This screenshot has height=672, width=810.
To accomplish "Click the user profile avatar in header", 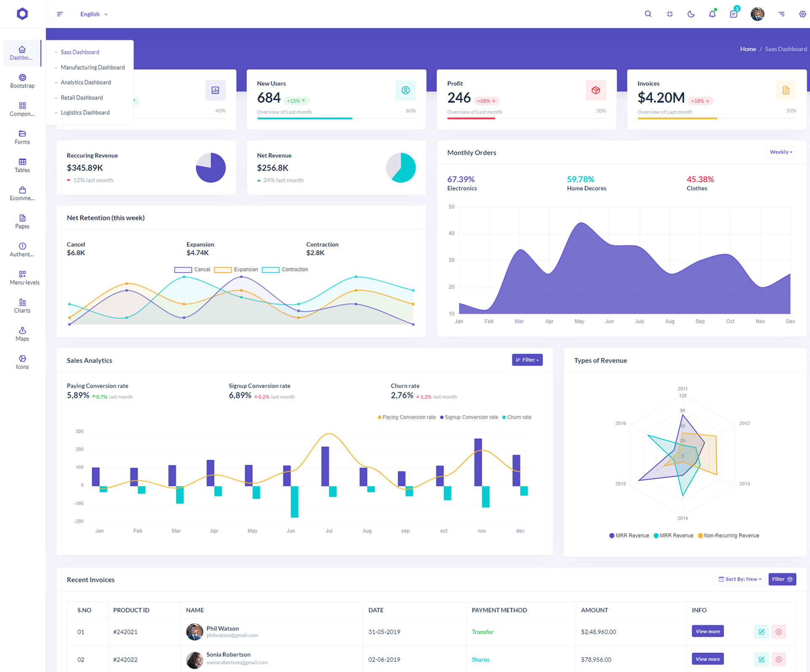I will 757,14.
